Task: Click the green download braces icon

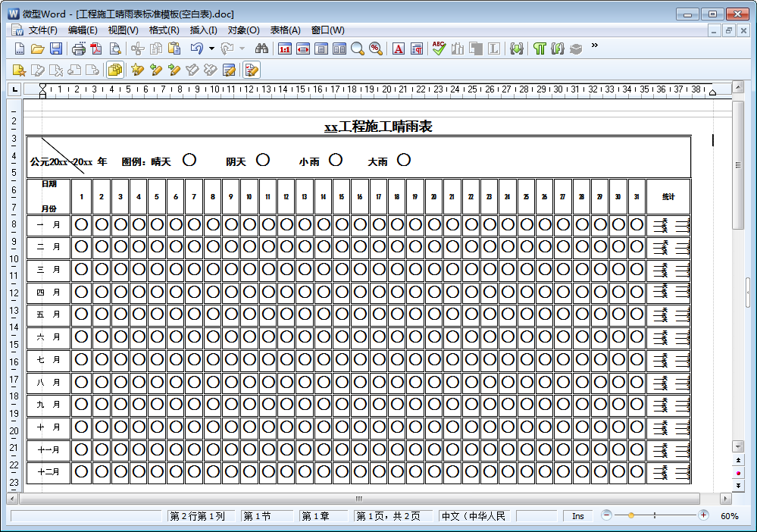Action: click(517, 49)
